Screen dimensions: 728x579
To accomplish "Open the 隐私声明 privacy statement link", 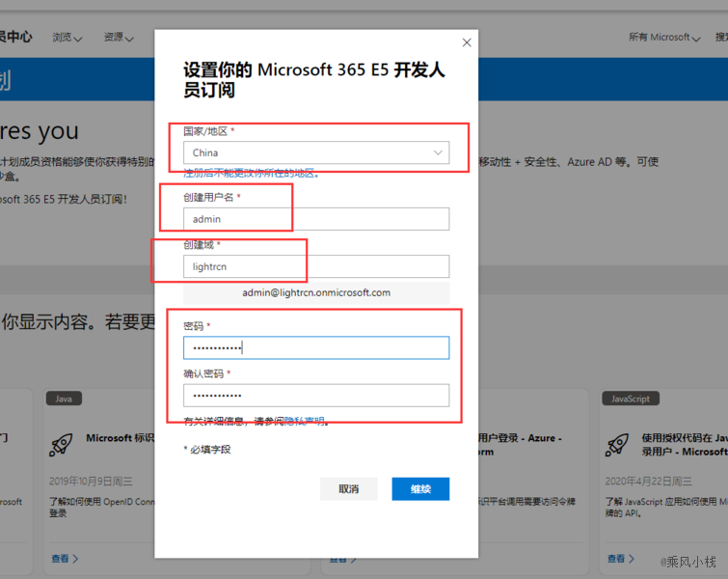I will (x=305, y=422).
